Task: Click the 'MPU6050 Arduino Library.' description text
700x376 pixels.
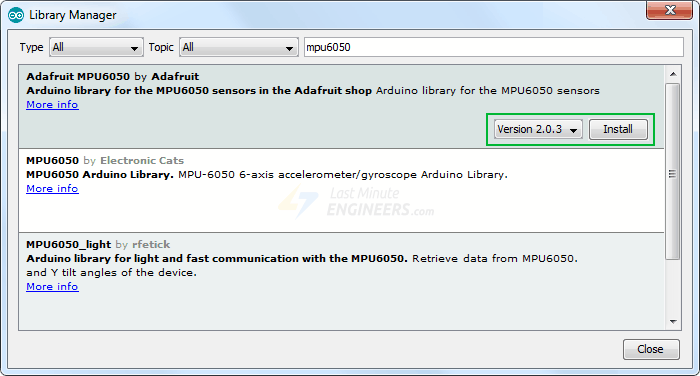Action: tap(100, 175)
